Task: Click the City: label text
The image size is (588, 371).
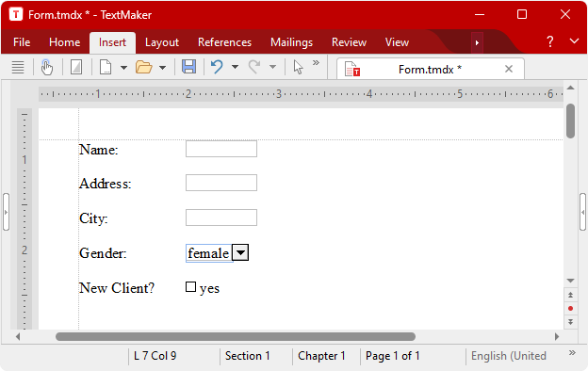Action: coord(93,218)
